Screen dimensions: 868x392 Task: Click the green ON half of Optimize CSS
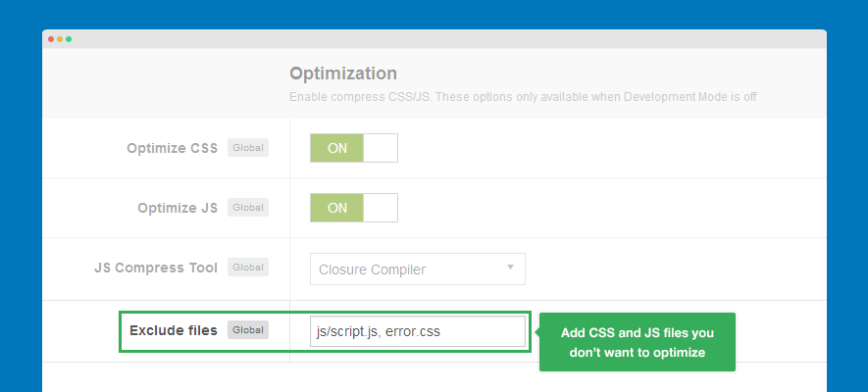point(336,148)
